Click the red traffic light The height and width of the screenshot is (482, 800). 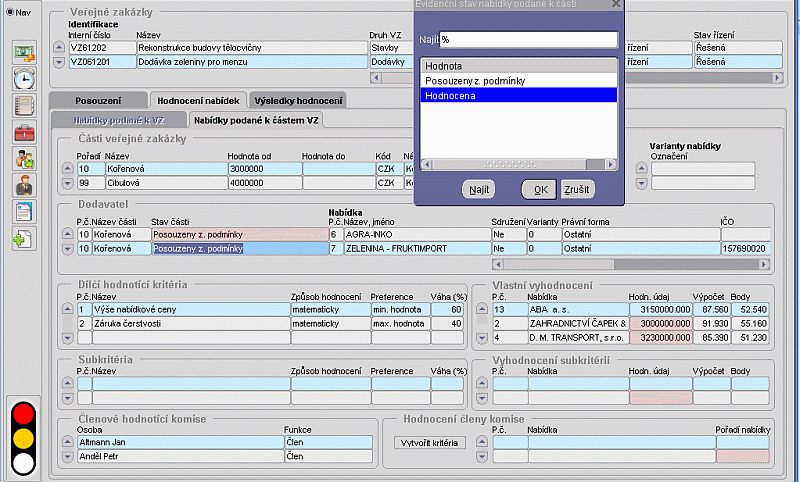pos(23,414)
